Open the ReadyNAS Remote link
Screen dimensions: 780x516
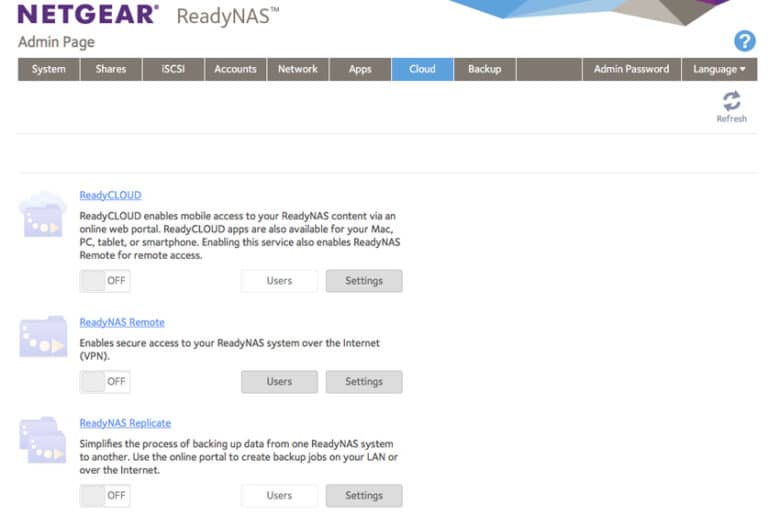pyautogui.click(x=122, y=322)
